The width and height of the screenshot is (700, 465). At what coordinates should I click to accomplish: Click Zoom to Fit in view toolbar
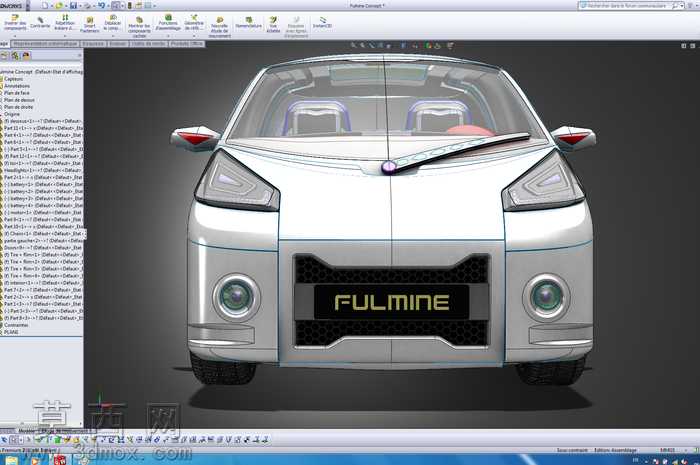tap(354, 45)
